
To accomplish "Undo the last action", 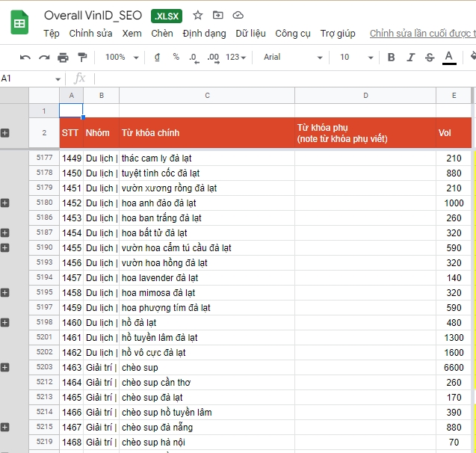I will [25, 57].
